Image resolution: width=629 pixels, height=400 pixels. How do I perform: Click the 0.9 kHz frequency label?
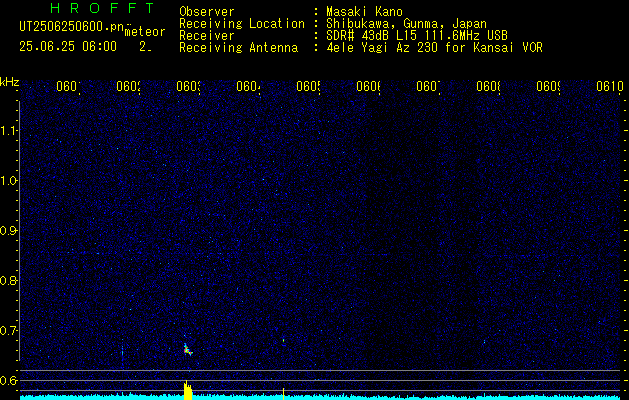(x=9, y=231)
